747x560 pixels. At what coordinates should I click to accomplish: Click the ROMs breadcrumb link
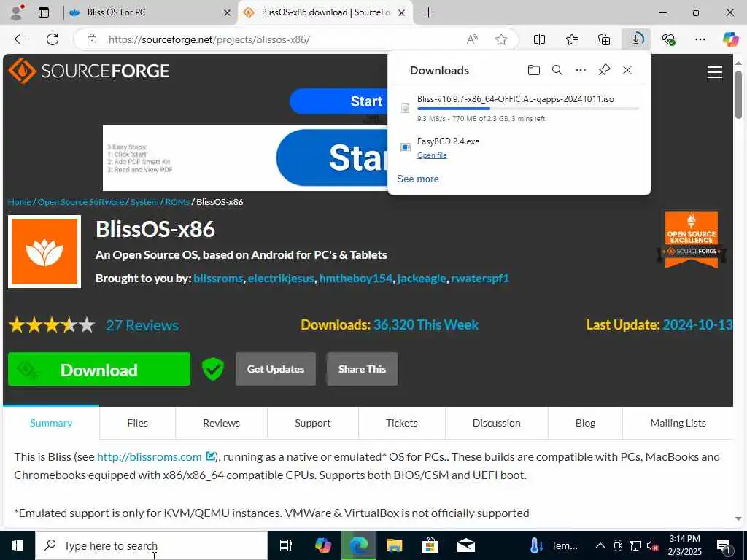[177, 202]
